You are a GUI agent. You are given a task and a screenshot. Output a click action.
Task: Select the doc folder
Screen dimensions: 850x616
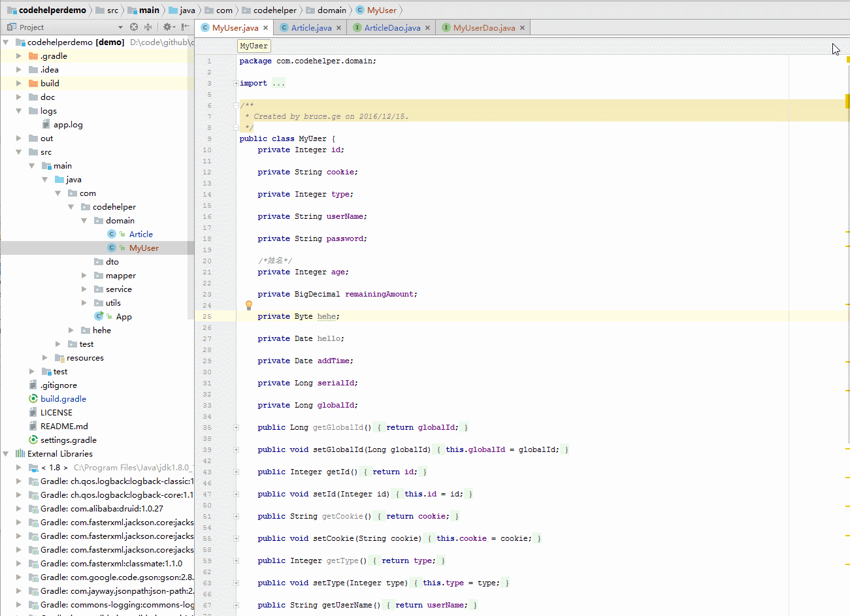pyautogui.click(x=48, y=97)
